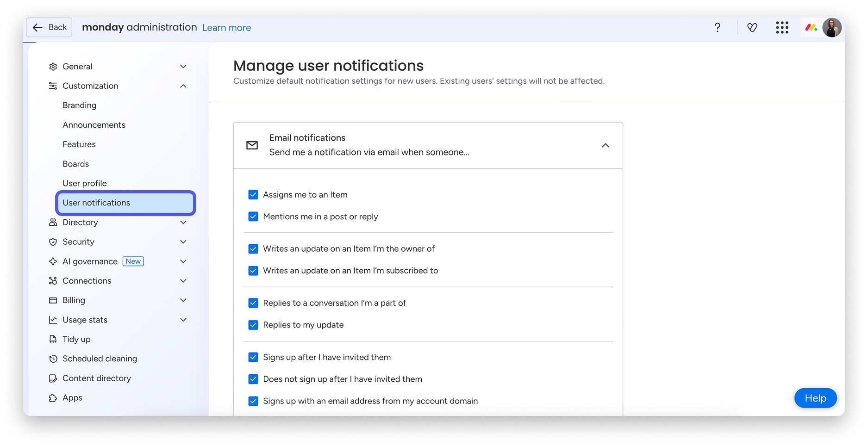Screen dimensions: 868x446
Task: Click the Tidy up label
Action: tap(77, 339)
